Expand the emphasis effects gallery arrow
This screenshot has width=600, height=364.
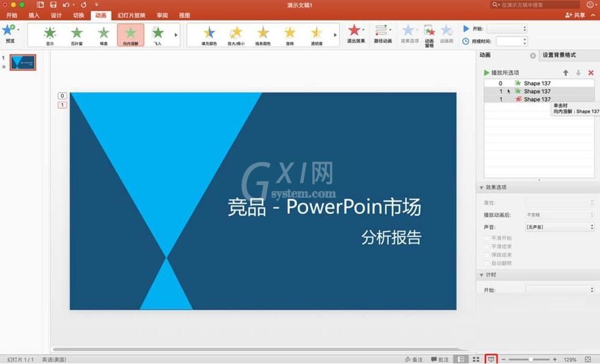(x=335, y=34)
